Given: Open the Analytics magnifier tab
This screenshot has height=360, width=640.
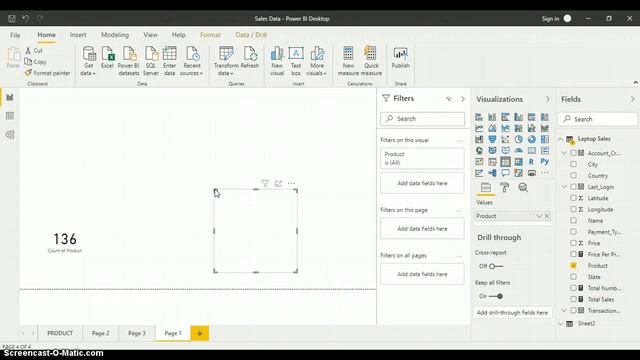Looking at the screenshot, I should [523, 187].
